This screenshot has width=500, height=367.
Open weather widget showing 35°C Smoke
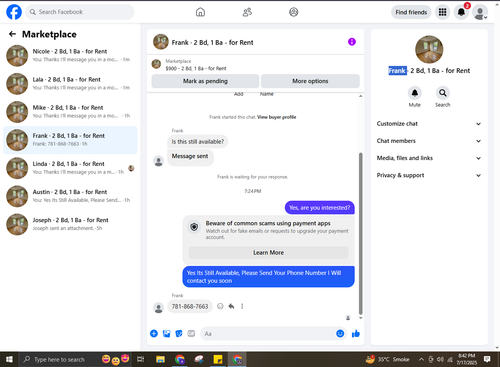click(x=388, y=359)
